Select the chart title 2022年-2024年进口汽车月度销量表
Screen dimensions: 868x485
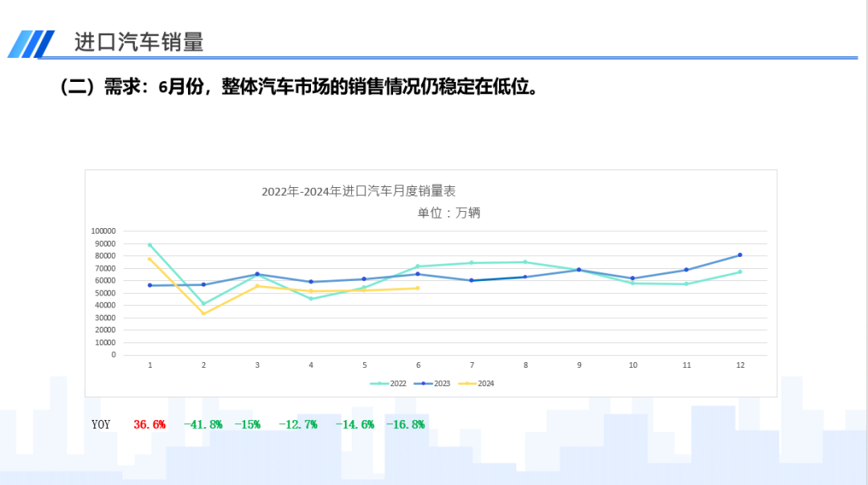point(358,191)
